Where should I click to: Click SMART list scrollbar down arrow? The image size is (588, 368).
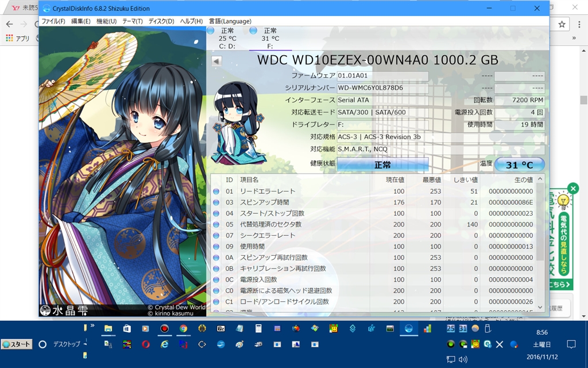coord(540,307)
